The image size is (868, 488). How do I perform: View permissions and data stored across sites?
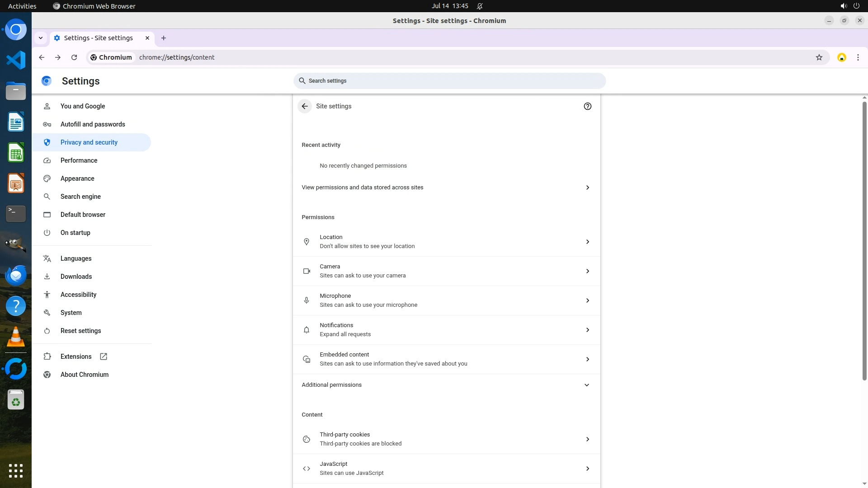(x=446, y=188)
